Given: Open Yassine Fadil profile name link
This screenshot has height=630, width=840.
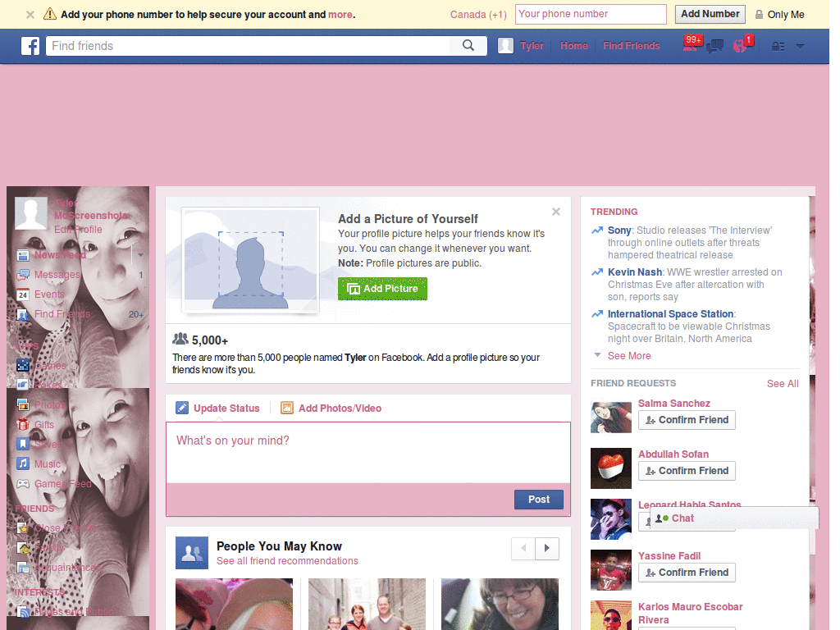Looking at the screenshot, I should coord(669,556).
